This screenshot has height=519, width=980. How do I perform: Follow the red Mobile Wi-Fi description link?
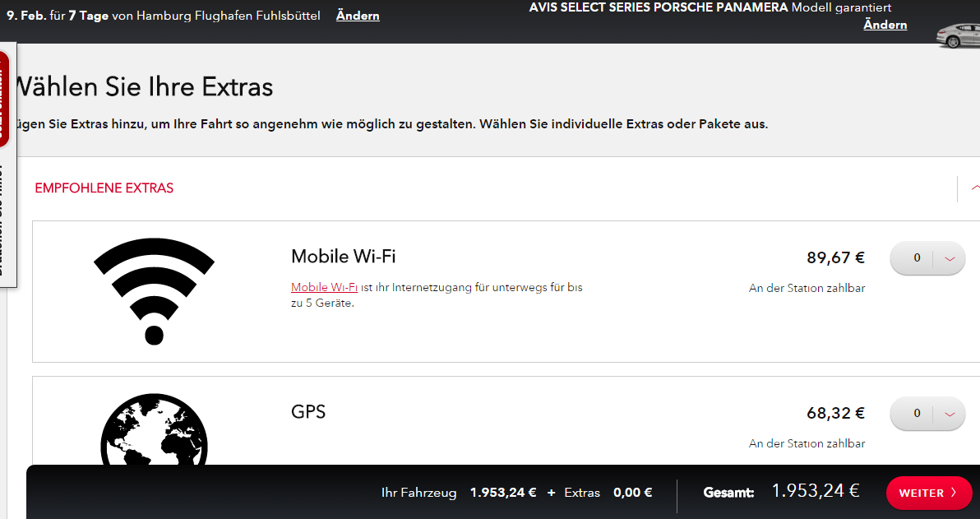[324, 287]
